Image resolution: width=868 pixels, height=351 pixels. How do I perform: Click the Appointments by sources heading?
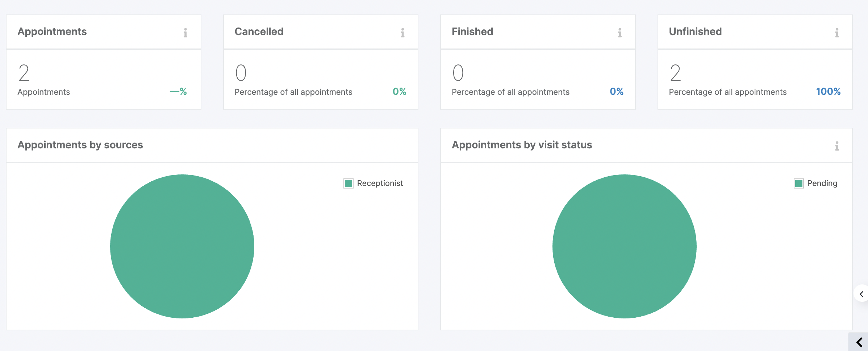tap(80, 145)
